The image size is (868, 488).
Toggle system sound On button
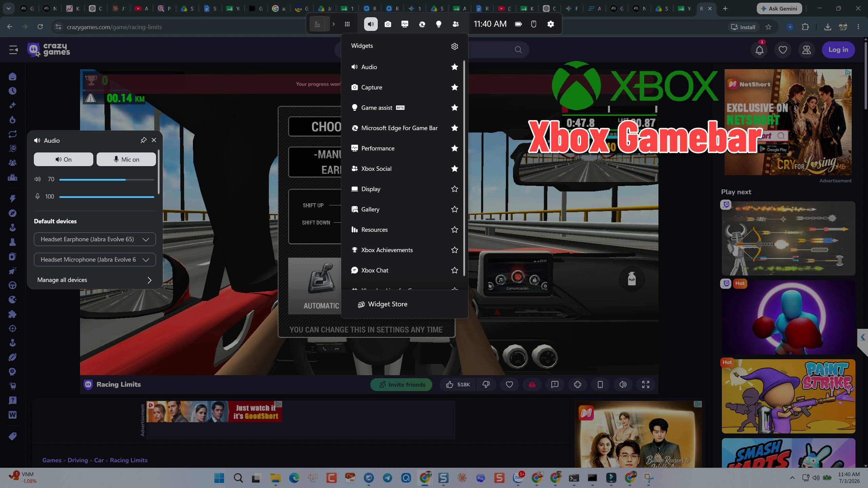[63, 159]
